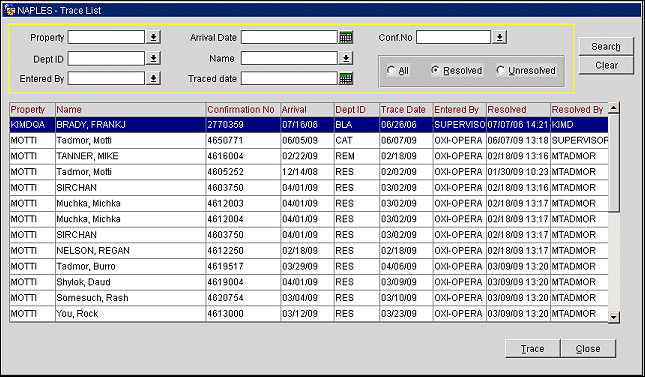Click the Trace button
Image resolution: width=645 pixels, height=377 pixels.
coord(532,349)
